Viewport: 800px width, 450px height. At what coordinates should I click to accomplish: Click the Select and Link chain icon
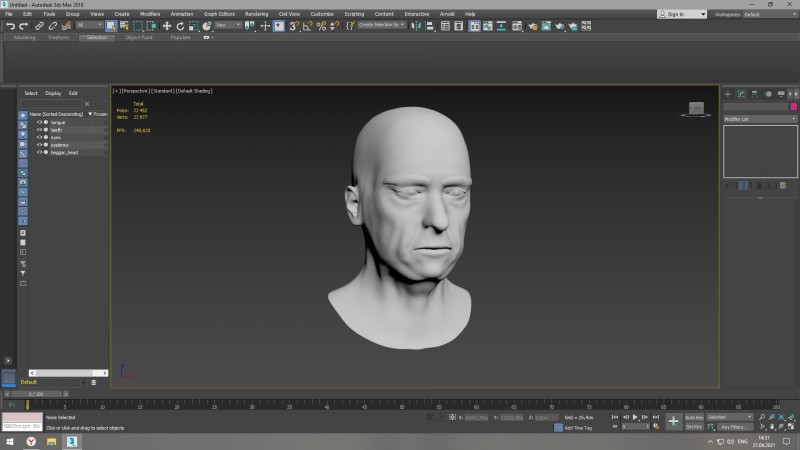coord(39,26)
